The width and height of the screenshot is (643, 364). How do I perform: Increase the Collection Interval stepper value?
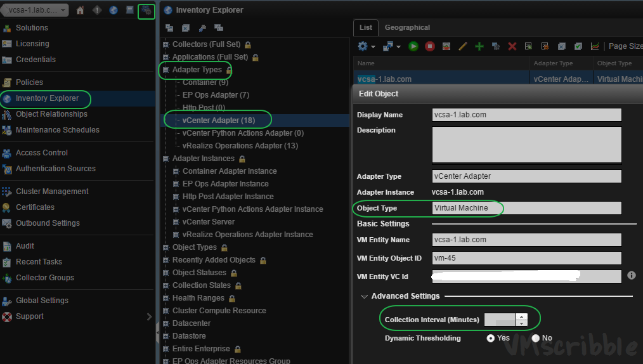pos(521,316)
